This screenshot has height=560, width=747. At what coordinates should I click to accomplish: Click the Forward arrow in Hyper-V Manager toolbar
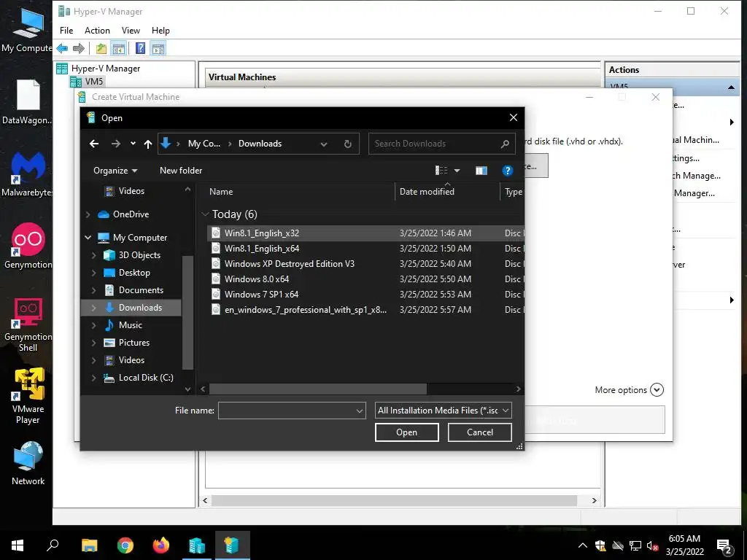[x=79, y=48]
